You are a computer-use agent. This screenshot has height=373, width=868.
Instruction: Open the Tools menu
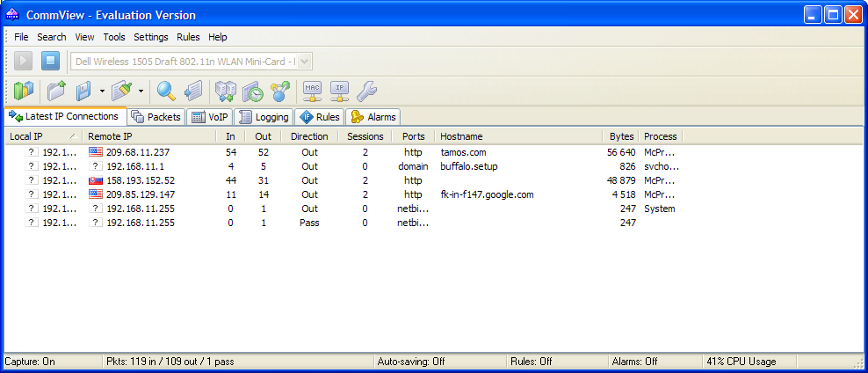(114, 37)
